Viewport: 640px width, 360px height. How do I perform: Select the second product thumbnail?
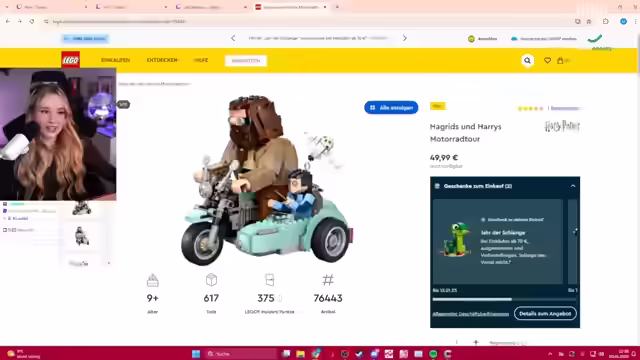pyautogui.click(x=82, y=236)
